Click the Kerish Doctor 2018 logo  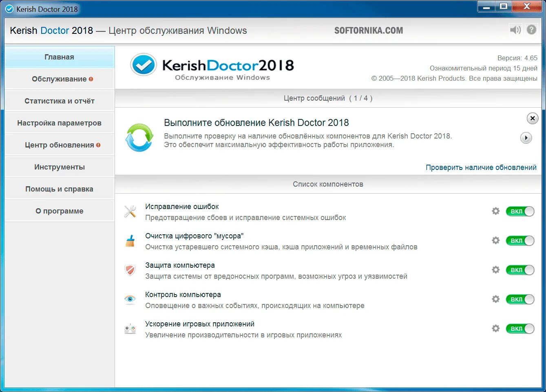[212, 66]
